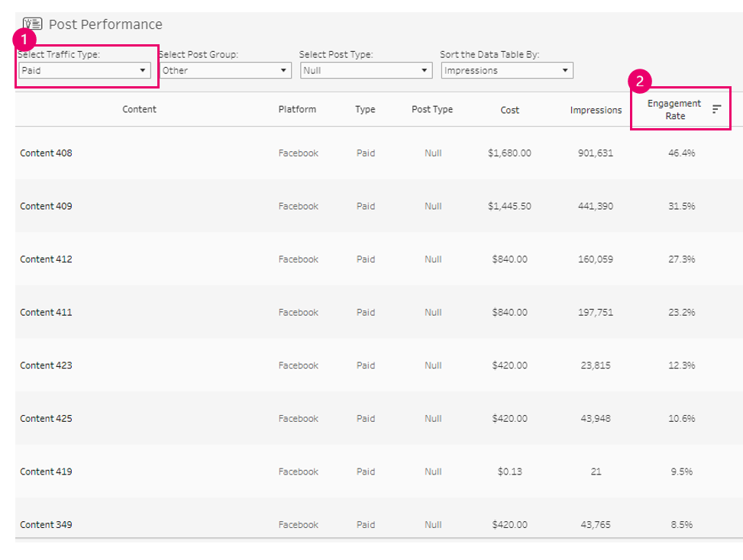Click the Engagement Rate sort descending icon
The width and height of the screenshot is (743, 560).
click(716, 109)
